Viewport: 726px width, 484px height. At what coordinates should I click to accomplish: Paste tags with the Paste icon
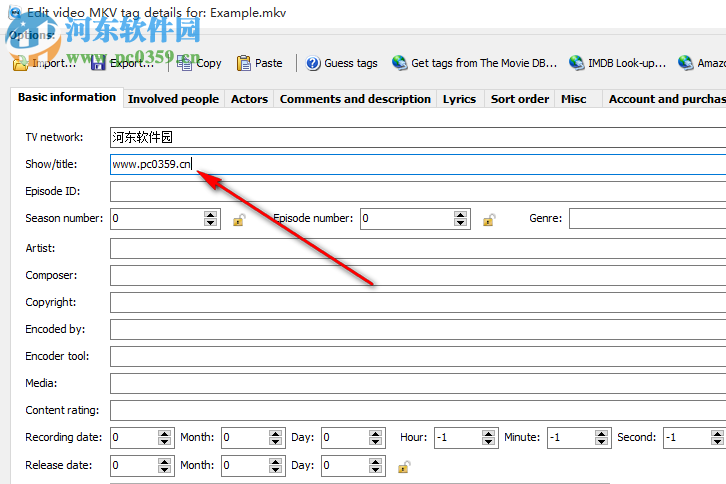click(244, 63)
